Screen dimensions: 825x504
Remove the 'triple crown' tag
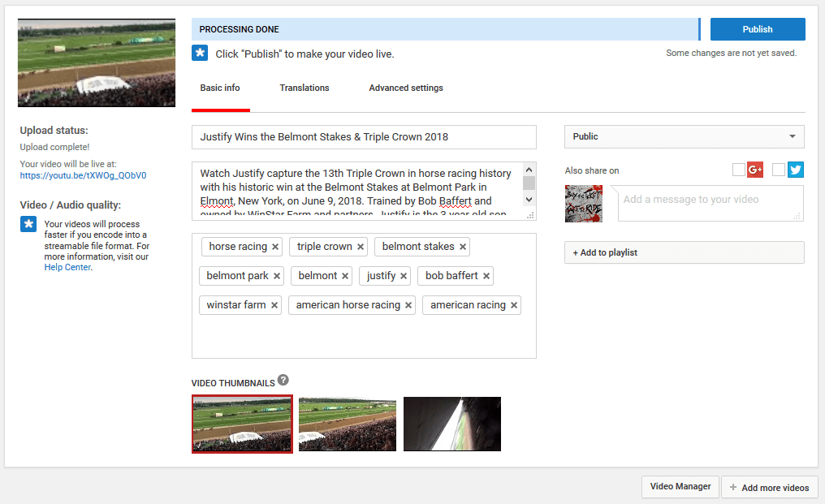point(361,247)
